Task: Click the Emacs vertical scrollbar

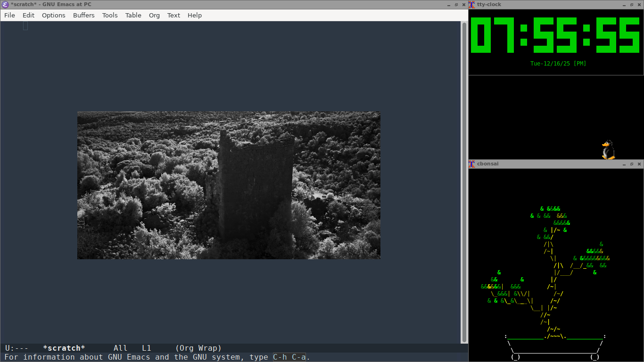Action: (x=464, y=182)
